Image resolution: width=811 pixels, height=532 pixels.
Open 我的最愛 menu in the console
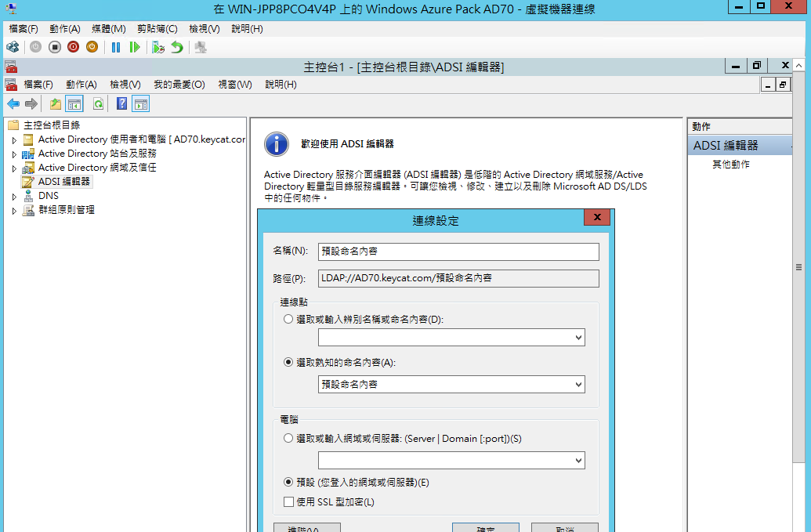pos(179,85)
